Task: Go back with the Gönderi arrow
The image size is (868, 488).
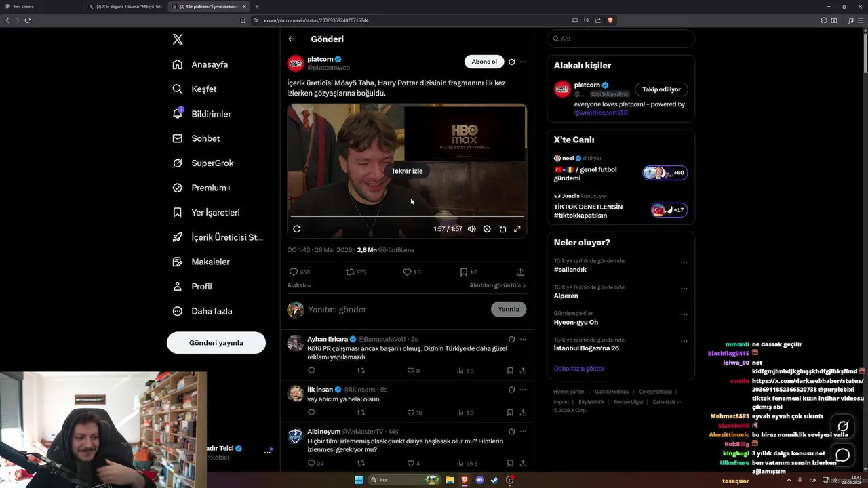Action: click(x=292, y=39)
